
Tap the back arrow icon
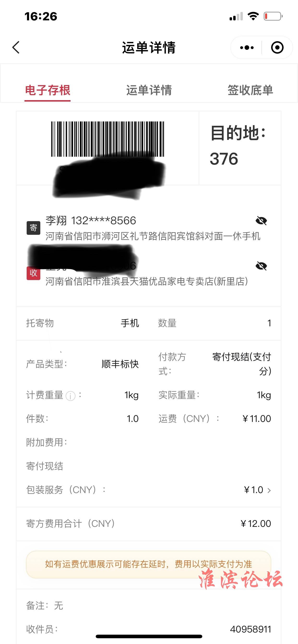(16, 47)
